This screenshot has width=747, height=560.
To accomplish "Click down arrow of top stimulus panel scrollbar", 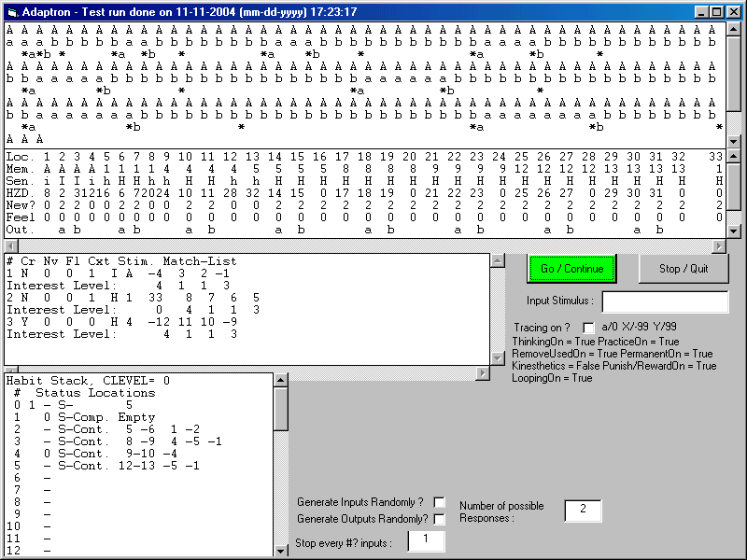I will pos(734,142).
